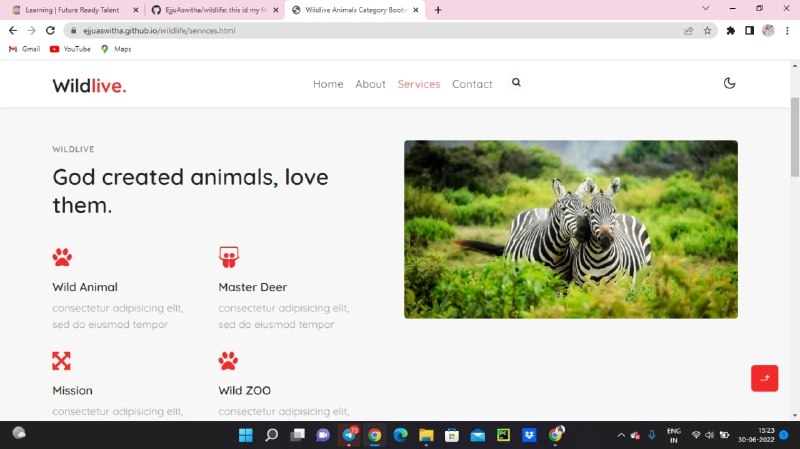Close the Learning Future Ready Talent tab
Screen dimensions: 800x449
[x=136, y=10]
